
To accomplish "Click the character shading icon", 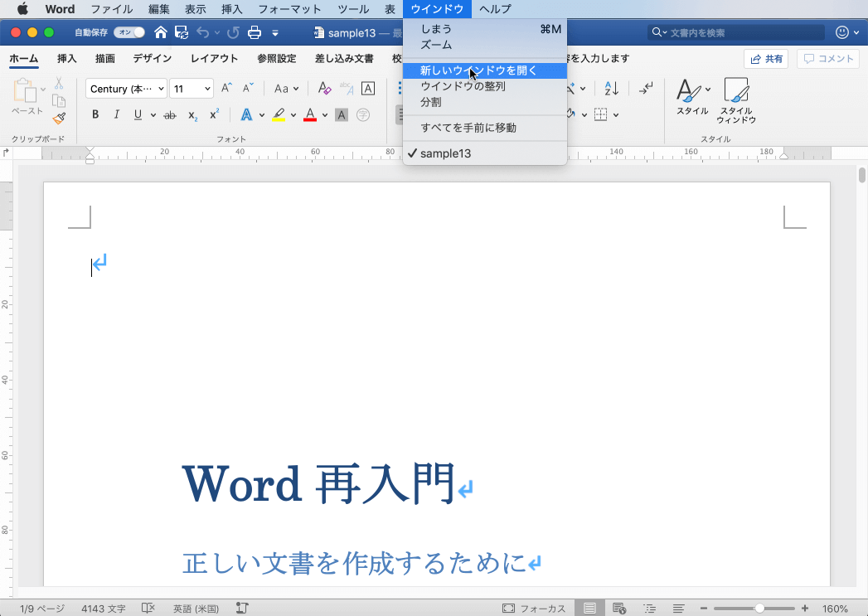I will (x=342, y=115).
